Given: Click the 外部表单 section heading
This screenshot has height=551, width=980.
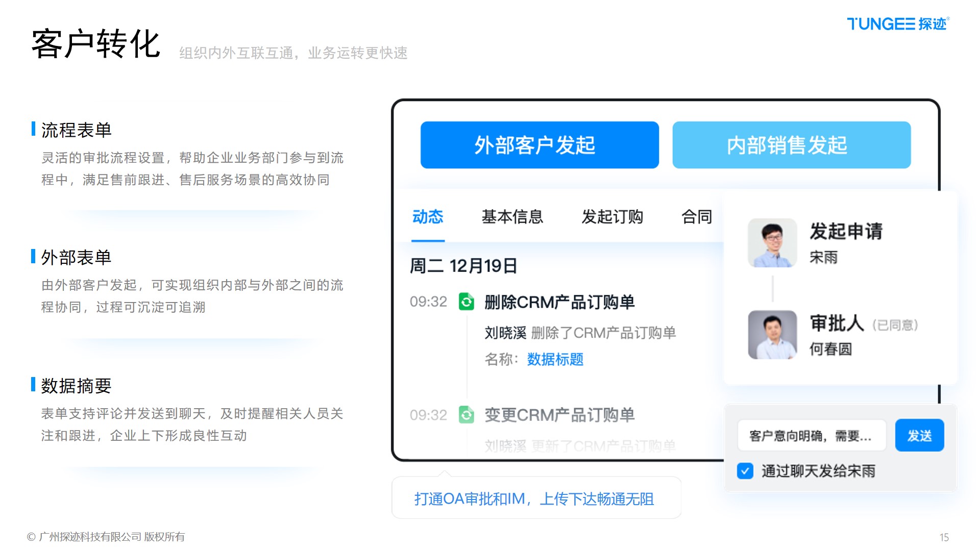Looking at the screenshot, I should click(x=76, y=258).
